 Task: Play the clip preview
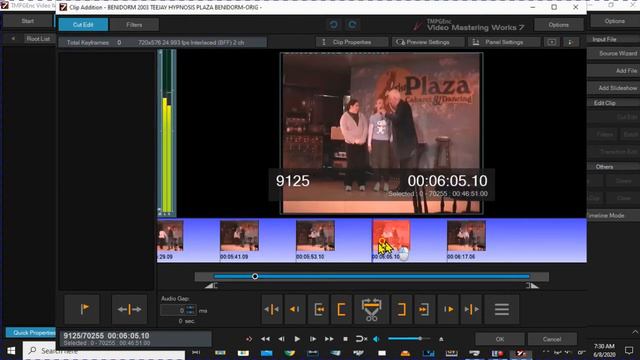tap(297, 339)
